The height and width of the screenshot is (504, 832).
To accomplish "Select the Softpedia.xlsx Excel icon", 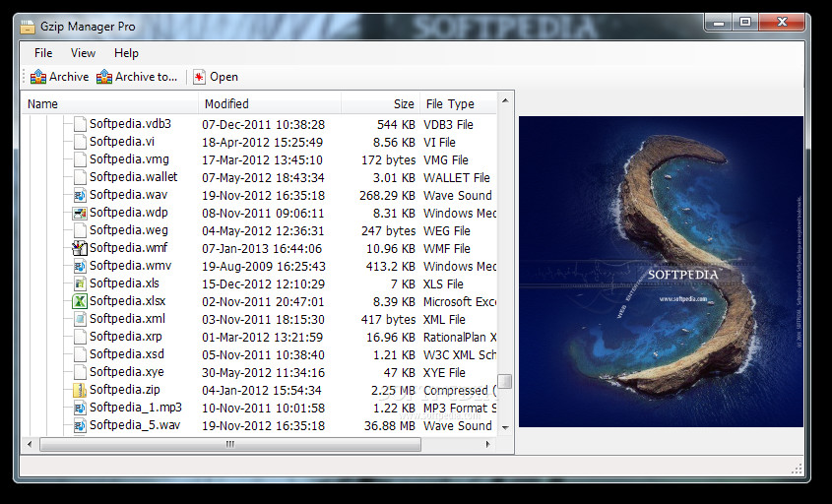I will click(80, 301).
